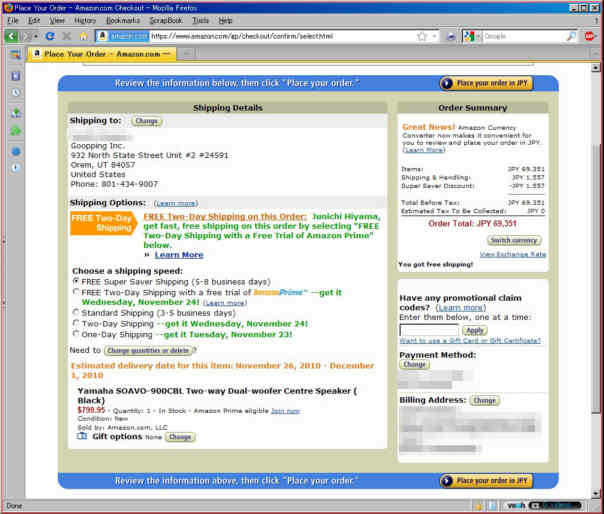Go back with the green Back arrow
604x514 pixels.
12,36
